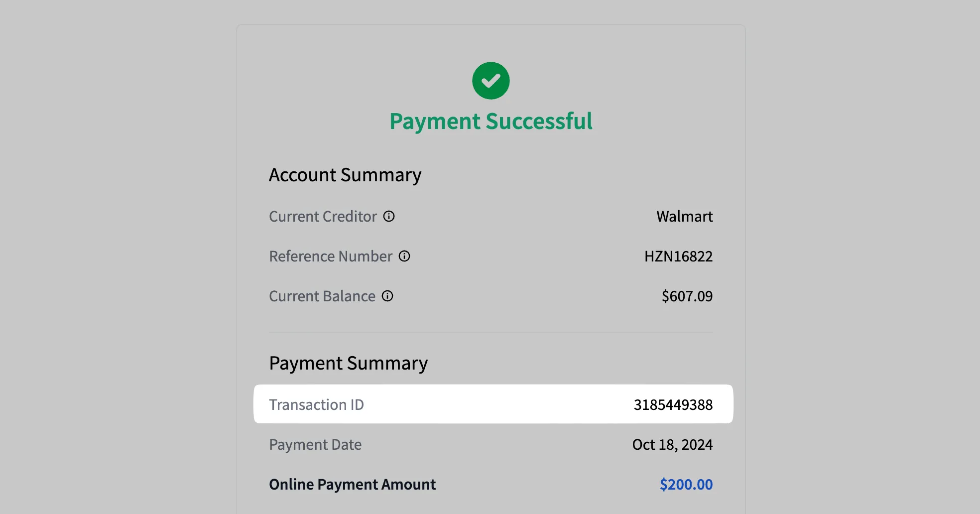
Task: Select reference number HZN16822
Action: point(678,257)
